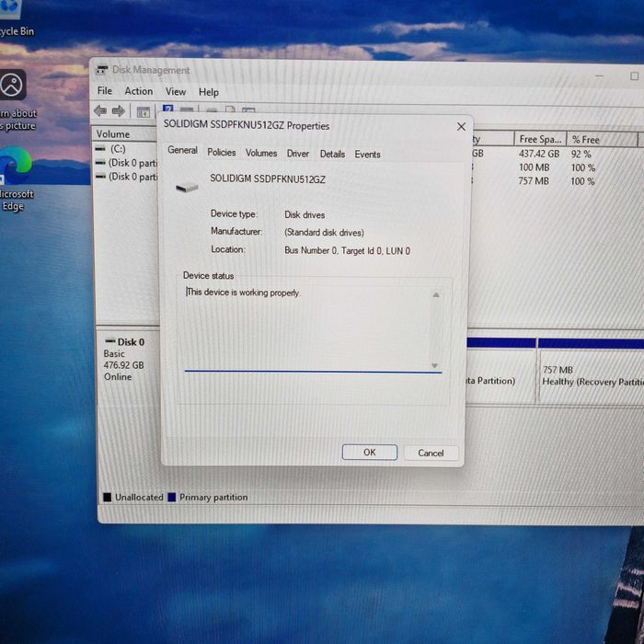
Task: Click the first 757 MB free space cell
Action: pos(533,180)
